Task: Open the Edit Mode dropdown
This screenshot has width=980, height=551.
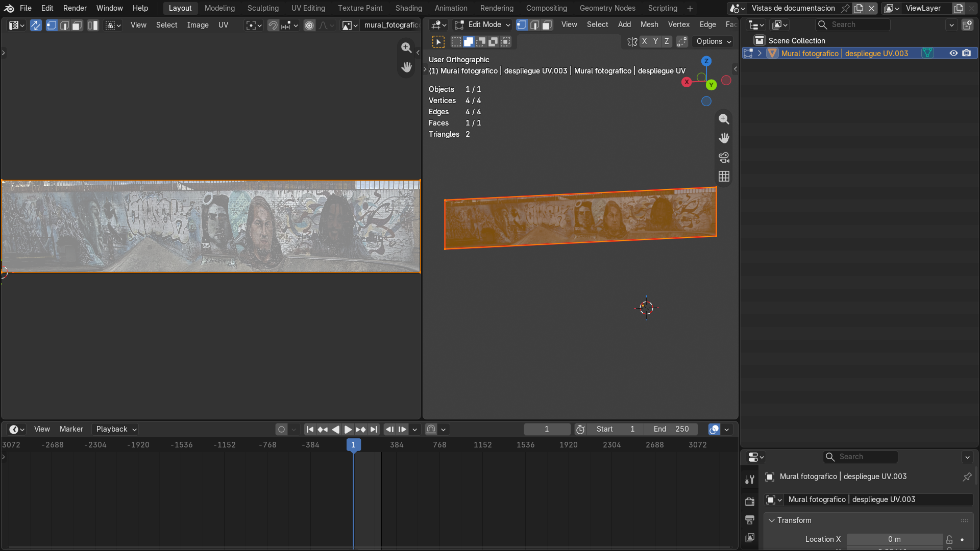Action: [x=482, y=24]
